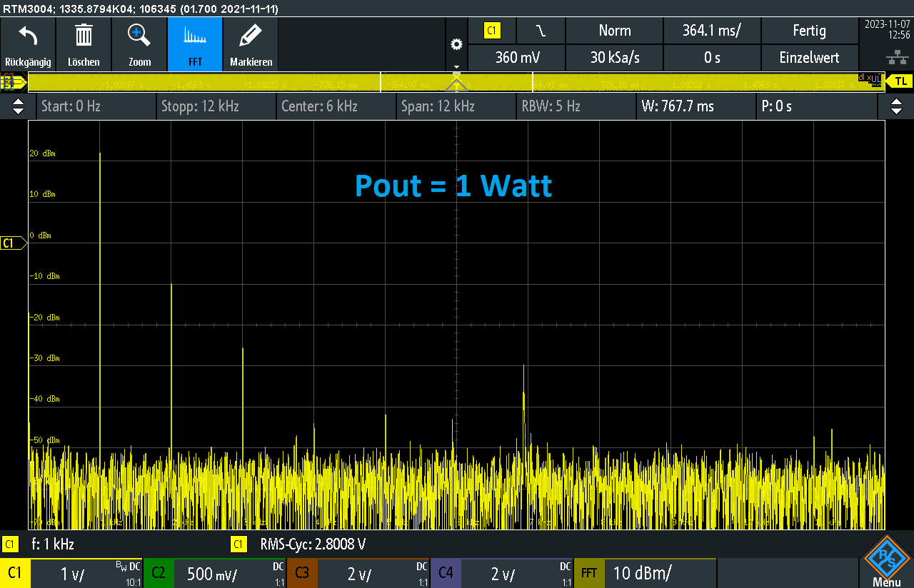Click the Rückgängig undo icon
This screenshot has width=914, height=588.
click(28, 44)
